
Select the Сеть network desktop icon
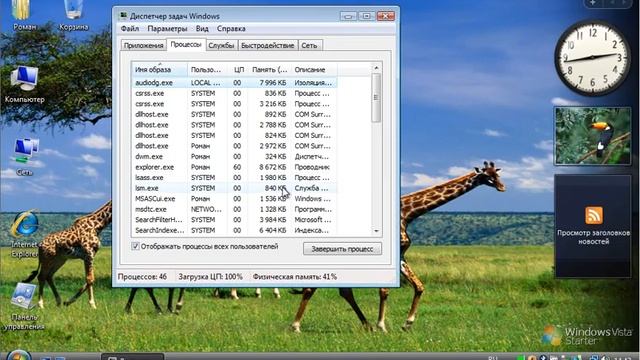point(25,157)
